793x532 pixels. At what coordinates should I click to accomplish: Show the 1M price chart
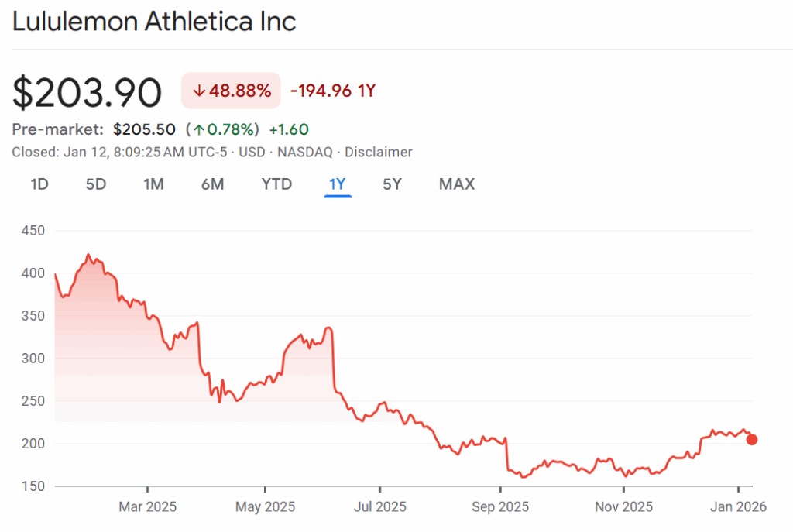point(153,184)
